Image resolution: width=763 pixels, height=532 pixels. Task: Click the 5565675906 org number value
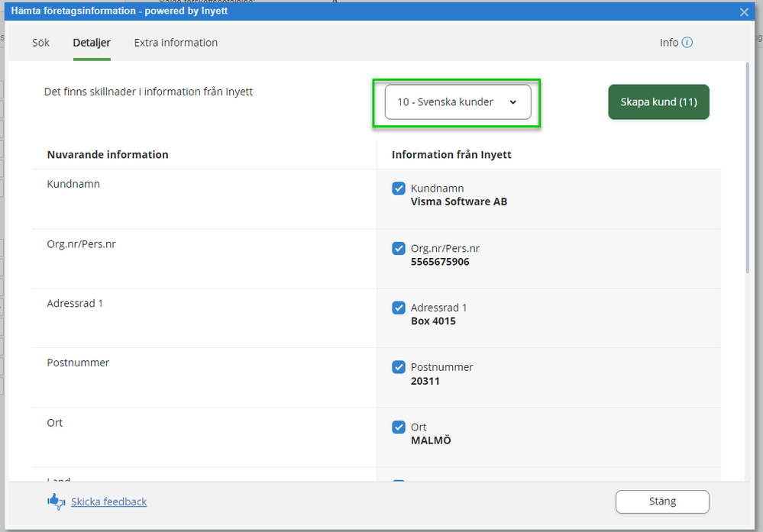[440, 262]
